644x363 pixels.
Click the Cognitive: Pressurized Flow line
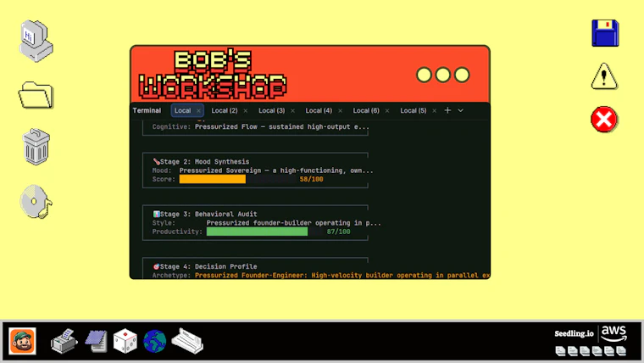pos(261,127)
